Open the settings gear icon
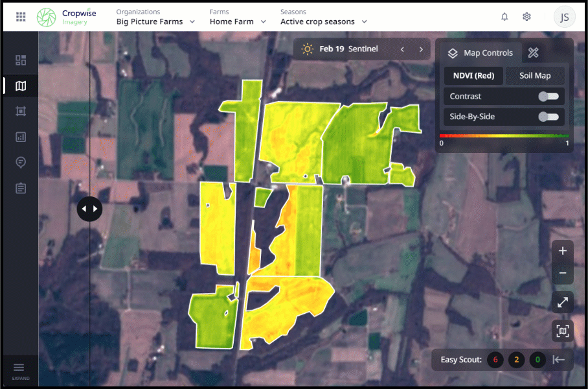The height and width of the screenshot is (389, 588). point(526,17)
